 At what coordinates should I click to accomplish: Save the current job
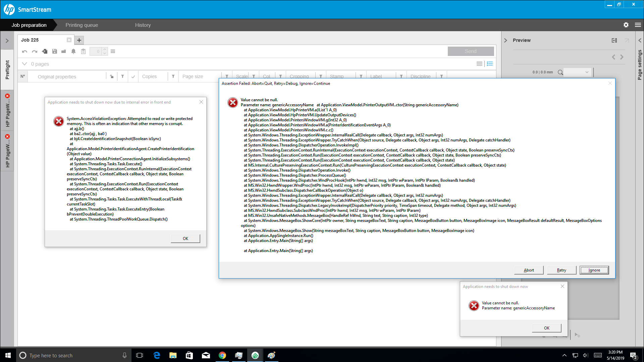click(x=54, y=51)
